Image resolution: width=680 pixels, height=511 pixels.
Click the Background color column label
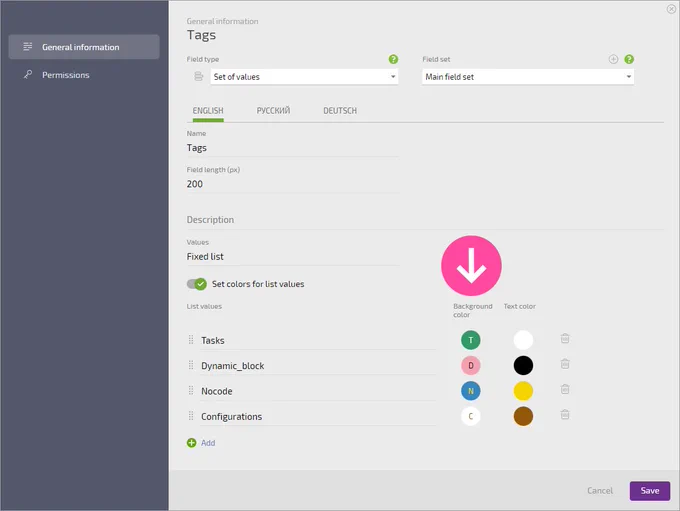point(473,310)
